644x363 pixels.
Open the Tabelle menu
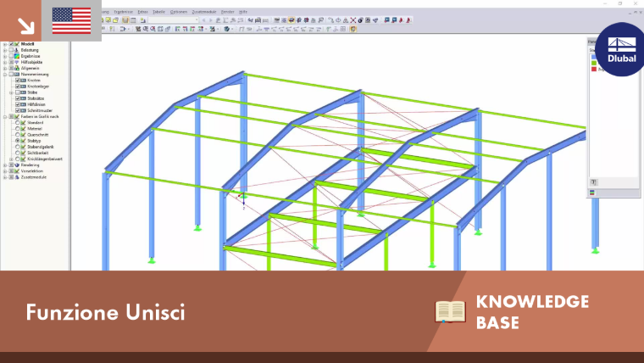point(158,12)
